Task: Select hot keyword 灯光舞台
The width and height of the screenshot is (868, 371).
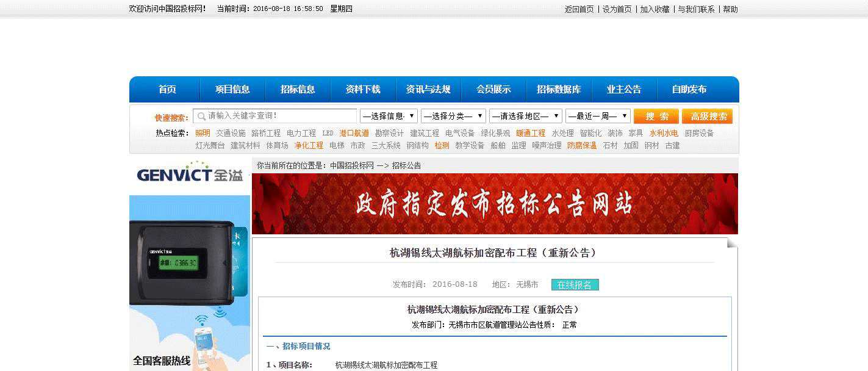Action: coord(210,145)
